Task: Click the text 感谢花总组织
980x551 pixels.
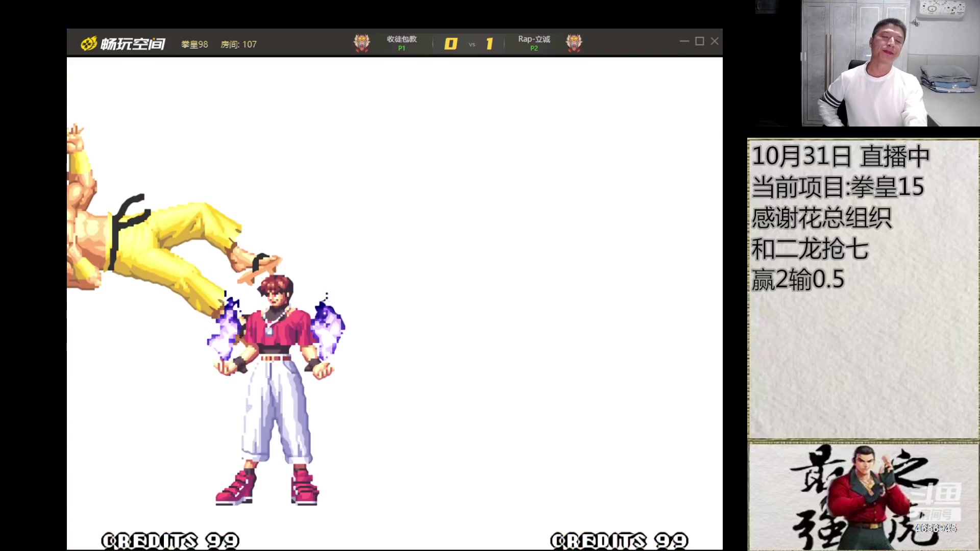Action: tap(821, 218)
